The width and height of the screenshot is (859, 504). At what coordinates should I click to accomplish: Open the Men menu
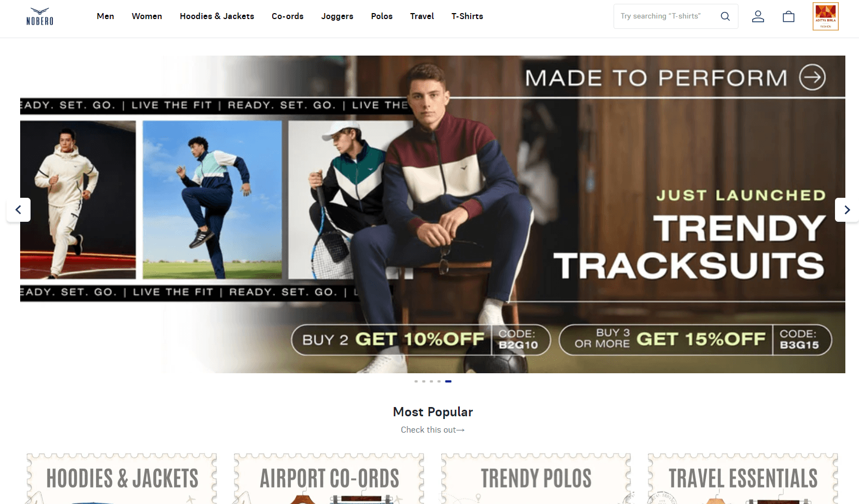point(105,16)
